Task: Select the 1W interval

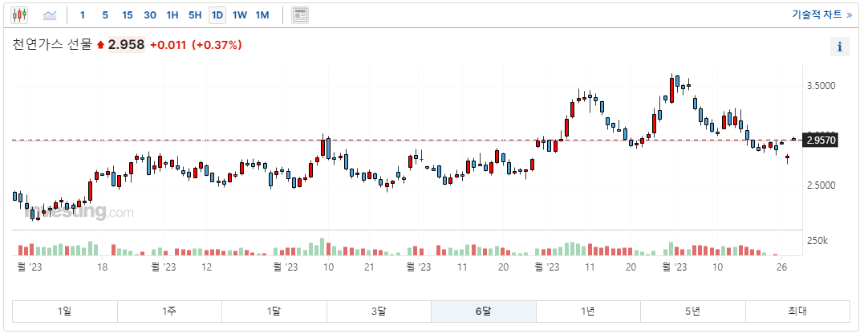Action: click(240, 15)
